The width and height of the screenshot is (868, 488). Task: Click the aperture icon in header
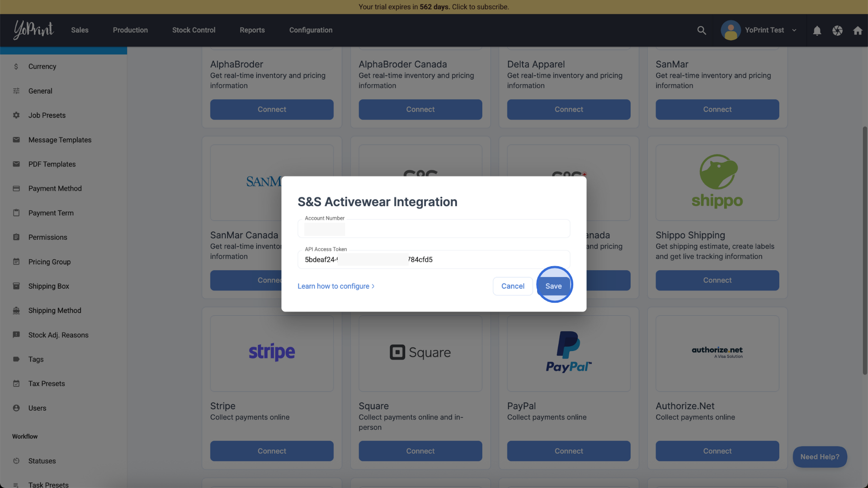[x=837, y=30]
